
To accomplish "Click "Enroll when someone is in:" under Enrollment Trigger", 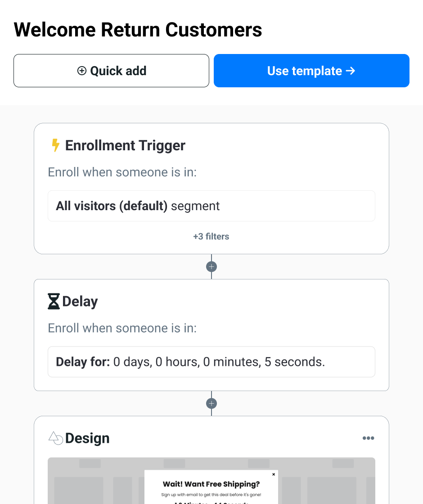I will [122, 172].
